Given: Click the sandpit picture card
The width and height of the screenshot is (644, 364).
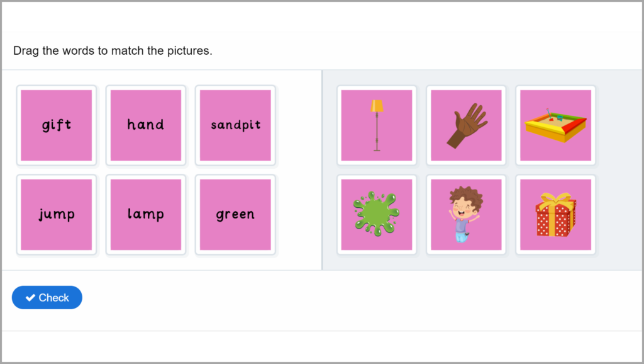Looking at the screenshot, I should [x=555, y=125].
